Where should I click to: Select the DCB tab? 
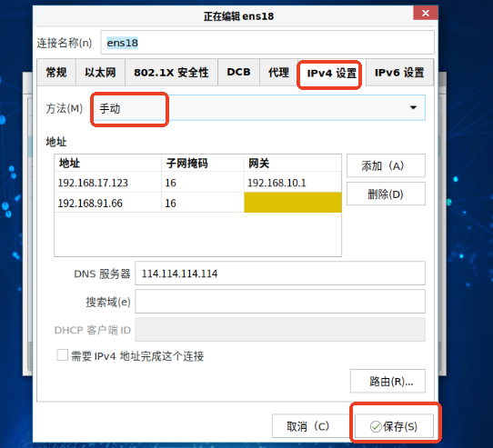pos(238,73)
